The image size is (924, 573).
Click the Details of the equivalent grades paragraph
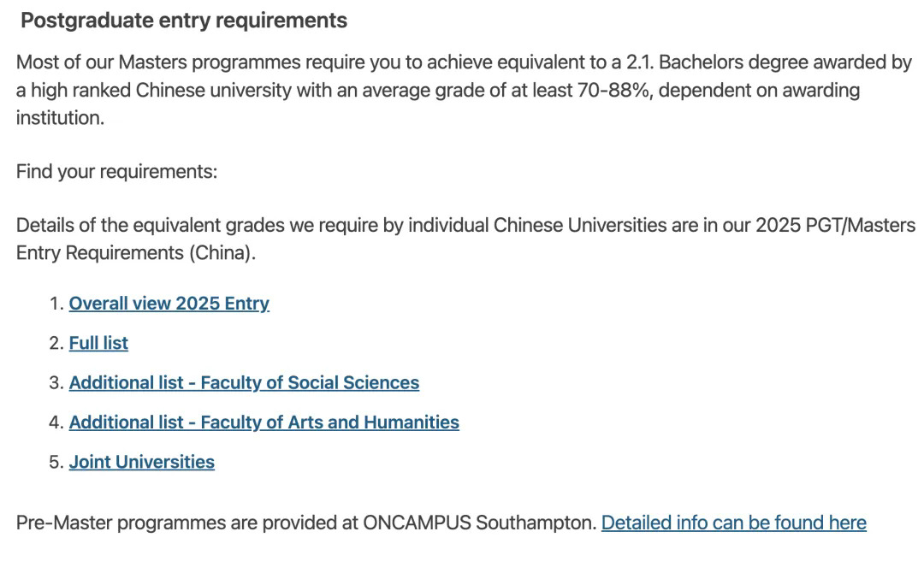tap(342, 226)
